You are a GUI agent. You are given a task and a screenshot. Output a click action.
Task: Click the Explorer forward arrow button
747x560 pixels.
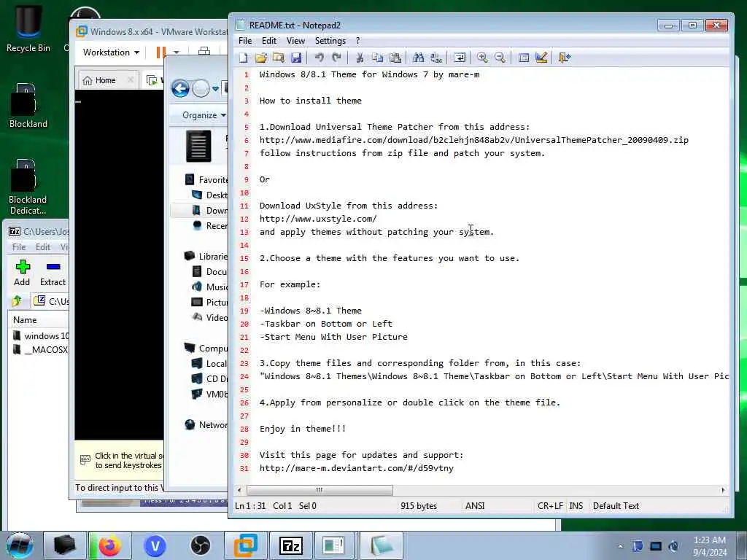[x=201, y=88]
